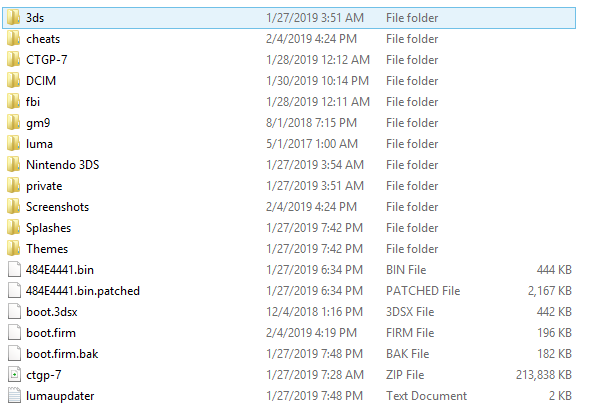Click the boot.firm file icon
The image size is (598, 418).
(x=14, y=333)
